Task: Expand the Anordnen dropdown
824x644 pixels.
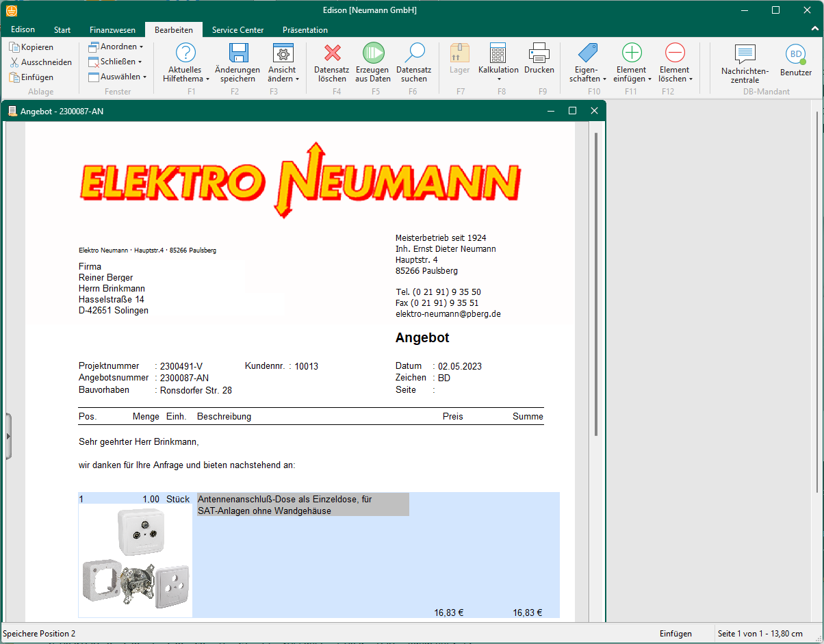Action: coord(116,47)
